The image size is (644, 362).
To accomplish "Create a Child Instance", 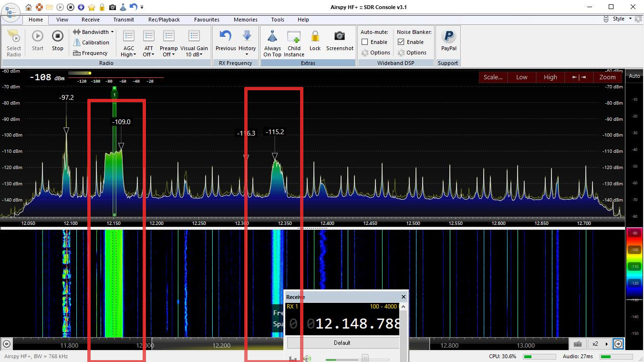I will pyautogui.click(x=294, y=43).
